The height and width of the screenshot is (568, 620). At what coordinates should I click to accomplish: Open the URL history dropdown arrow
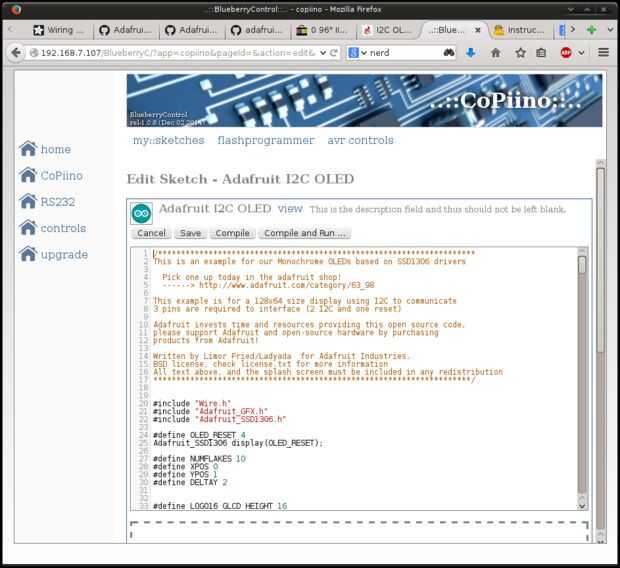pyautogui.click(x=323, y=53)
